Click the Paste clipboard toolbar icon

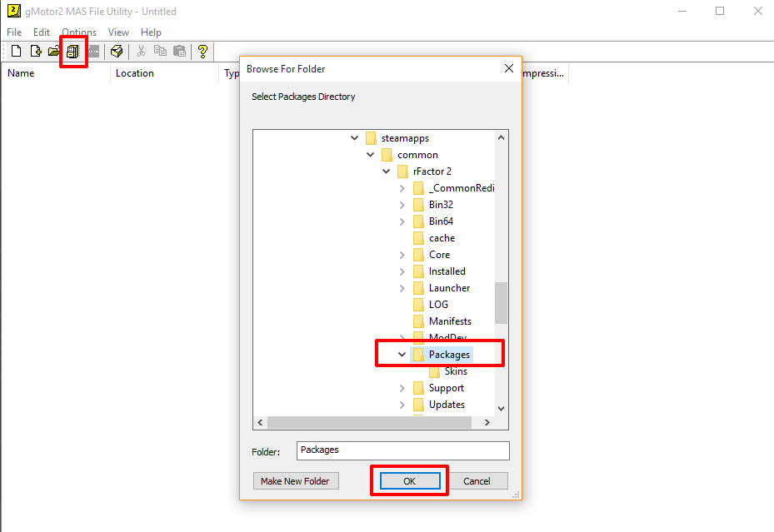pos(180,51)
